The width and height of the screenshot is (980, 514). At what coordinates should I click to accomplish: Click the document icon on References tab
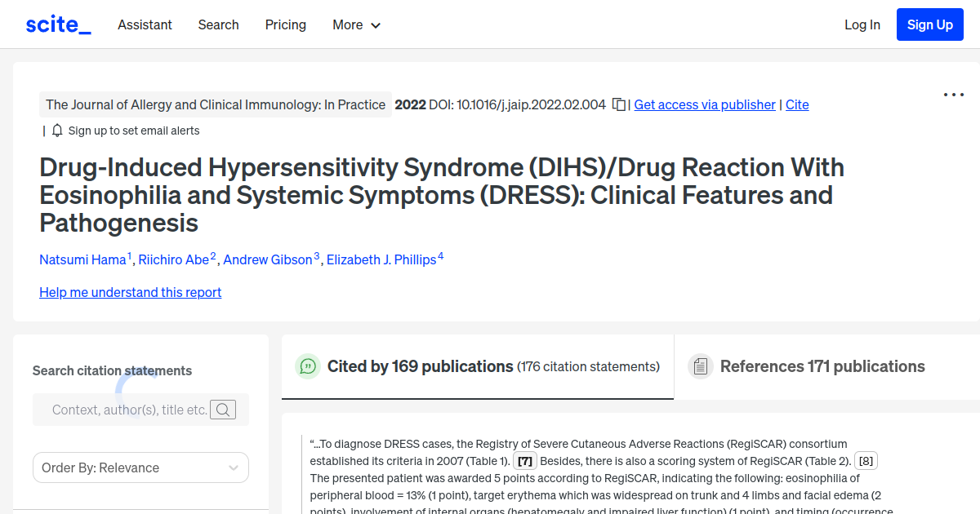[x=701, y=366]
